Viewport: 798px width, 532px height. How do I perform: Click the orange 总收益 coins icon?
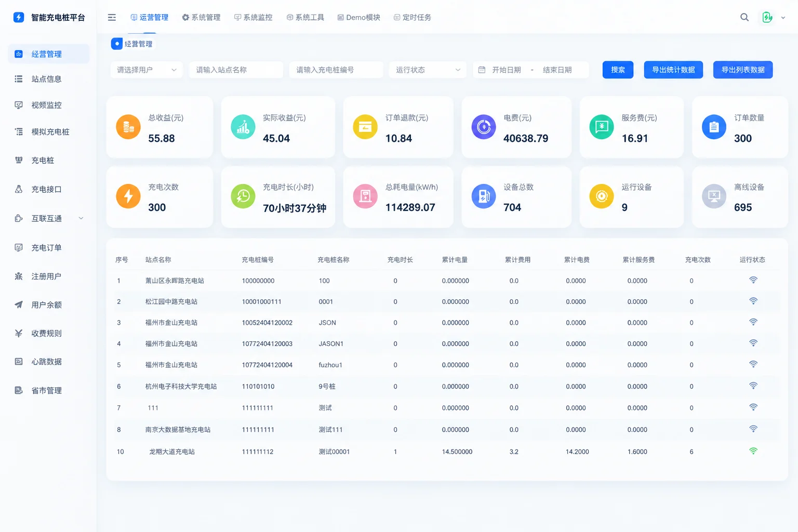[128, 127]
